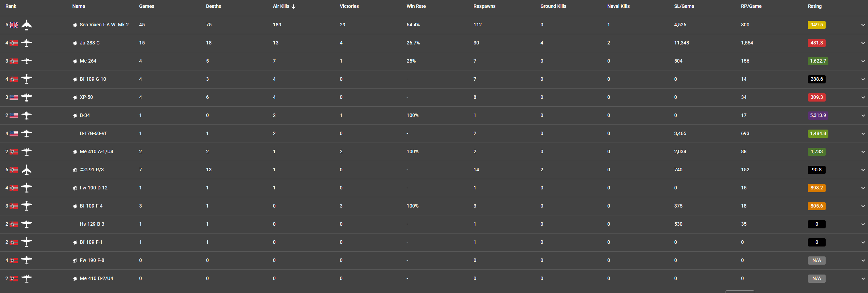
Task: Sort the table by Games column header
Action: click(x=147, y=6)
